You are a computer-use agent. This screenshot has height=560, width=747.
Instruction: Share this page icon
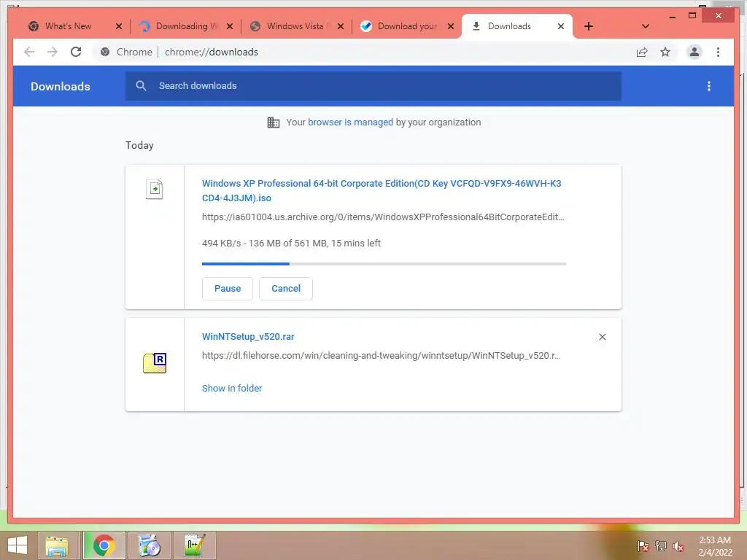pyautogui.click(x=642, y=52)
